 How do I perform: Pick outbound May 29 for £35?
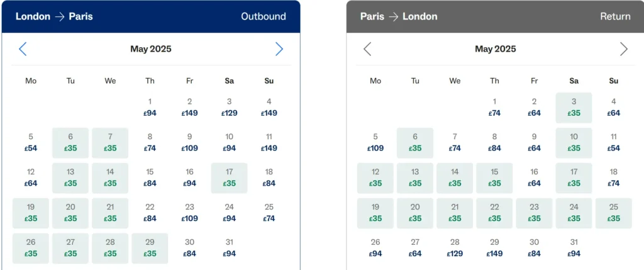point(150,248)
